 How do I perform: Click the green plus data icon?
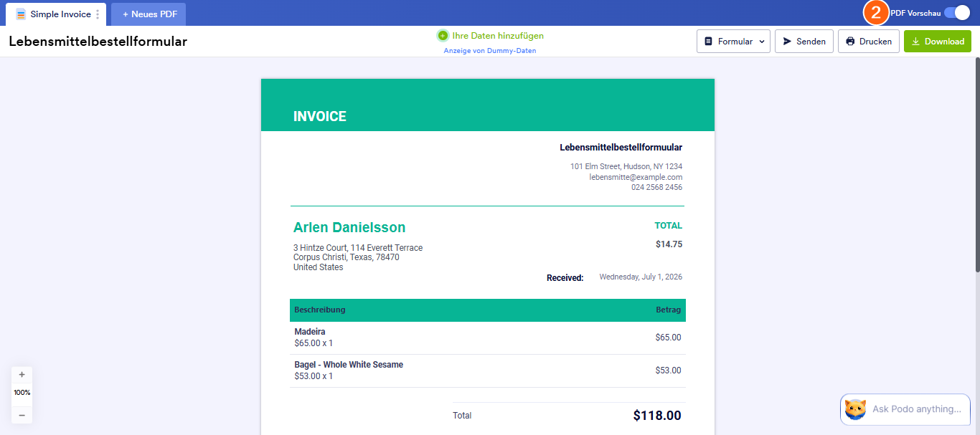tap(443, 35)
